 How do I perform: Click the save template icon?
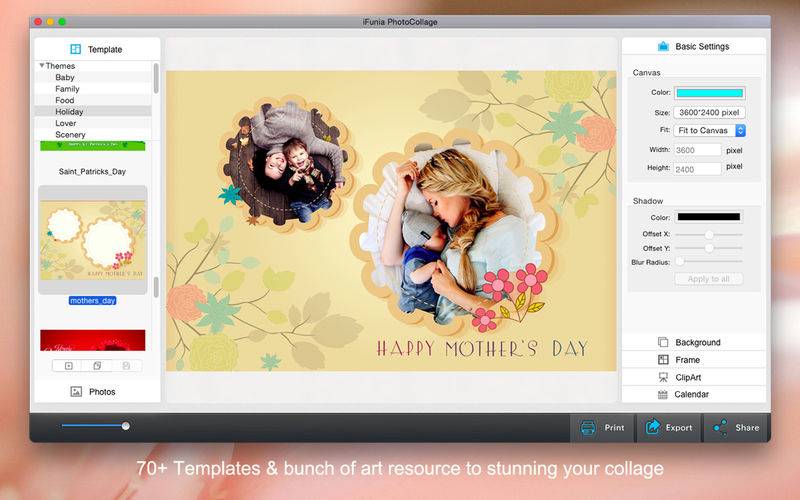tap(126, 365)
